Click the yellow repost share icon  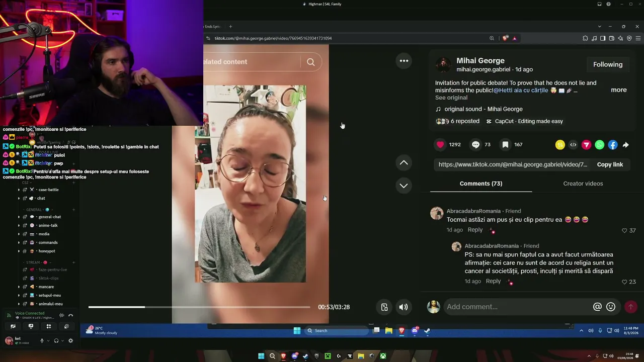[x=560, y=145]
